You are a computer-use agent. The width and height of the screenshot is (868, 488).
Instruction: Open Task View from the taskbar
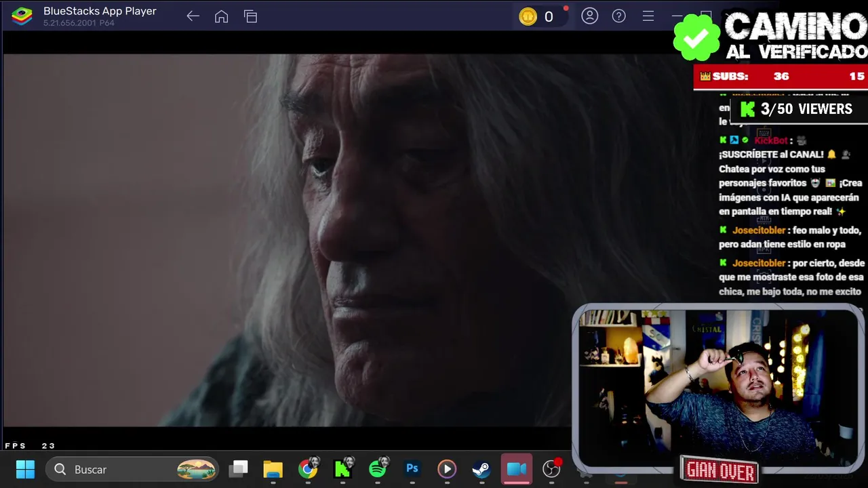(238, 468)
